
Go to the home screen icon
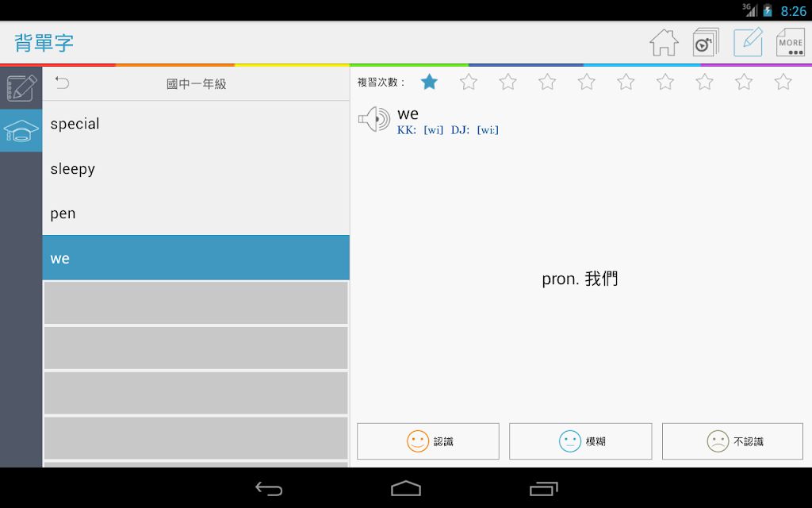[664, 43]
